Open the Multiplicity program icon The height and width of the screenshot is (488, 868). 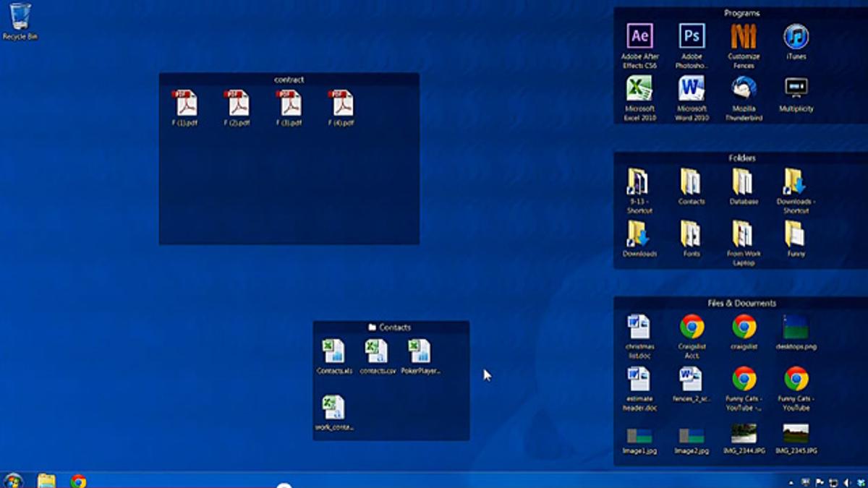(796, 89)
